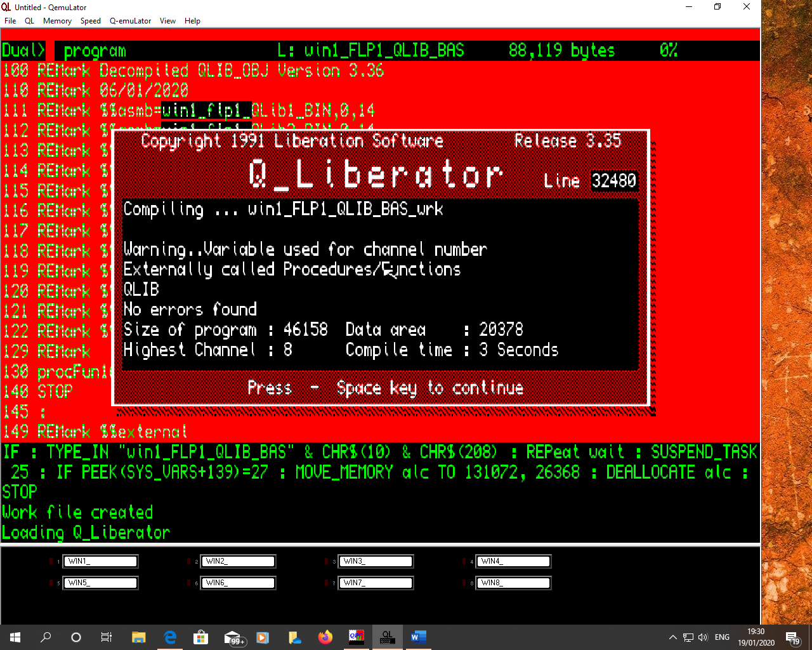
Task: Open the QL menu
Action: click(x=29, y=21)
